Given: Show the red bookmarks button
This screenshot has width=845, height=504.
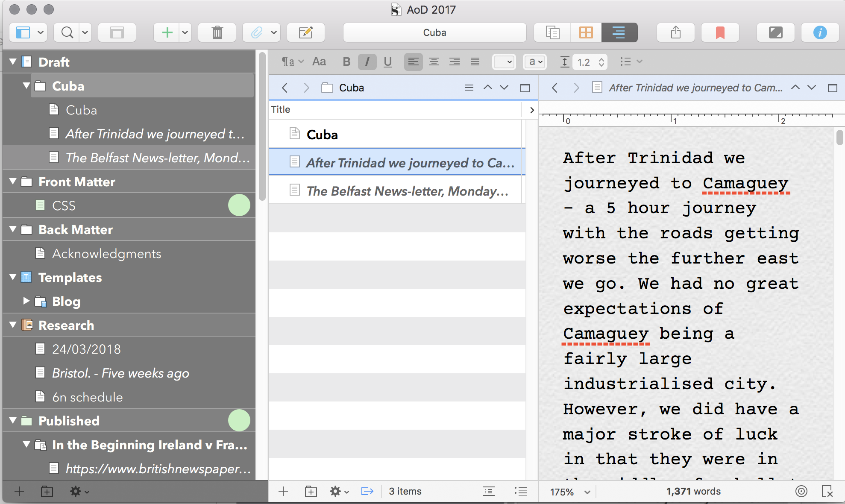Looking at the screenshot, I should 720,32.
